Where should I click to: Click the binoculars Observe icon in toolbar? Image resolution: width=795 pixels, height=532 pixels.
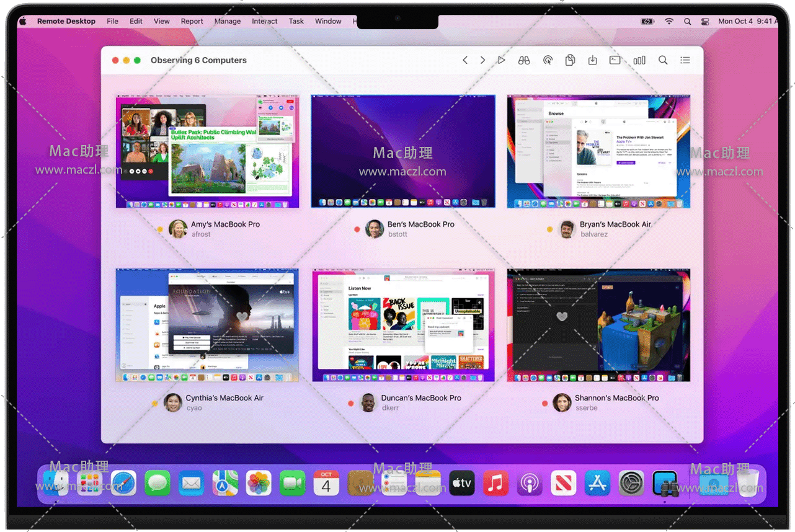tap(524, 60)
